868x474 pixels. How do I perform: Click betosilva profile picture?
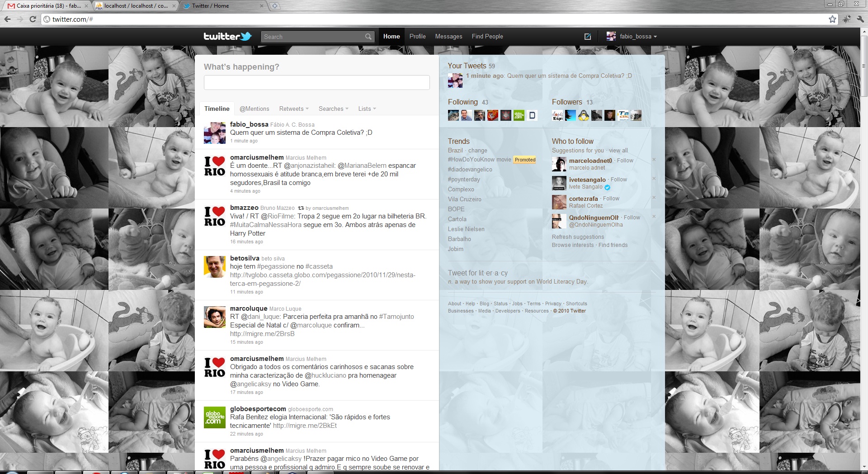[x=215, y=267]
